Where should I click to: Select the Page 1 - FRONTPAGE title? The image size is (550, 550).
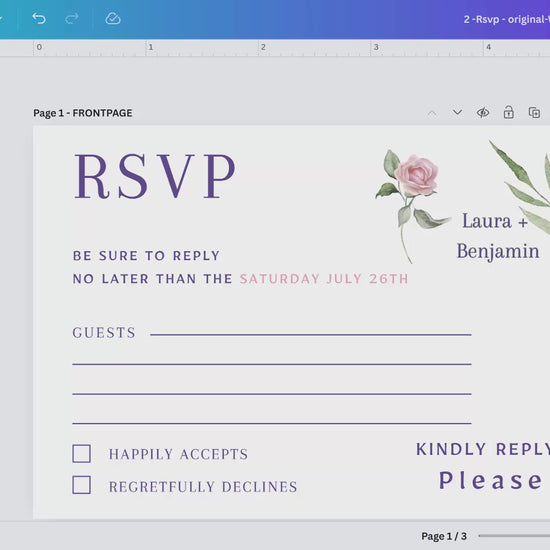click(83, 113)
